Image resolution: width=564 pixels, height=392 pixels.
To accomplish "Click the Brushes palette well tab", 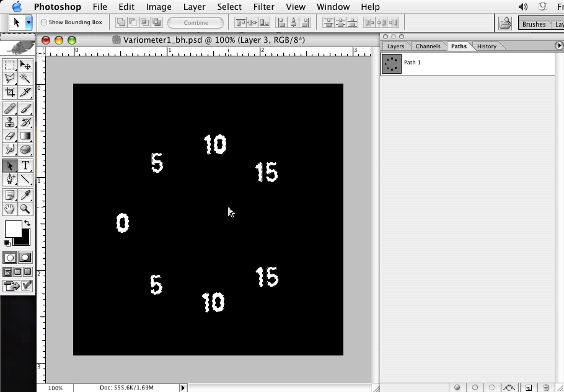I will 534,24.
